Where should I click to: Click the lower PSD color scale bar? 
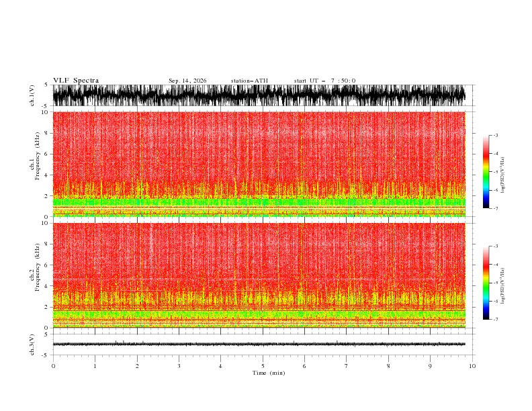pyautogui.click(x=486, y=283)
